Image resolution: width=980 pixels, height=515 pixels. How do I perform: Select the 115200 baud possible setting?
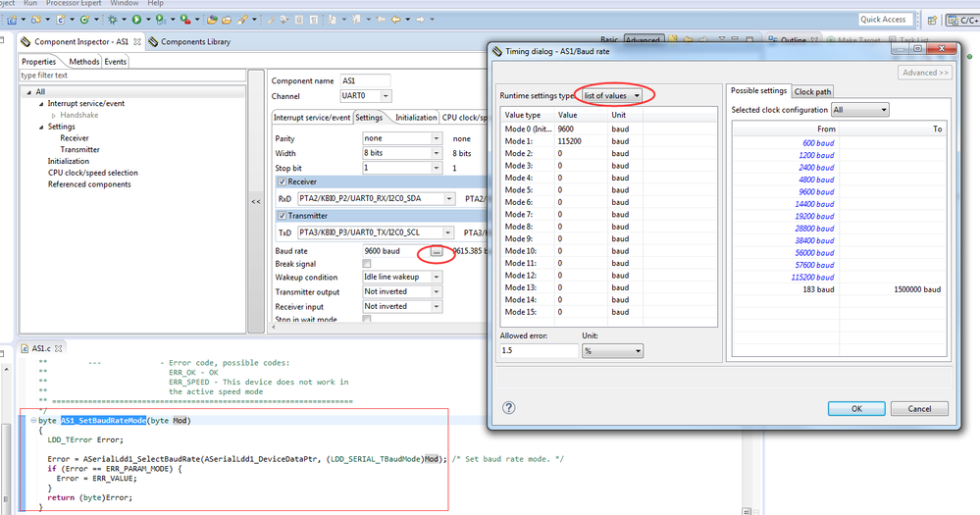tap(812, 277)
